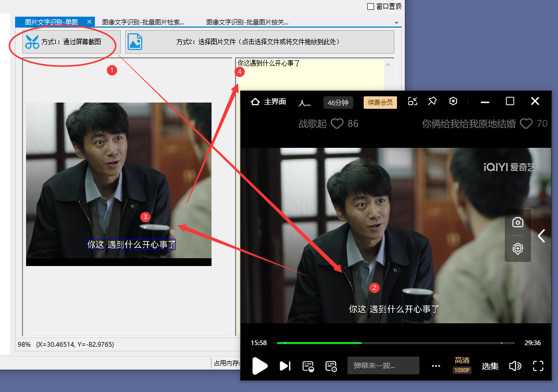This screenshot has width=558, height=392.
Task: Click 续费会员 renew membership button
Action: point(380,103)
